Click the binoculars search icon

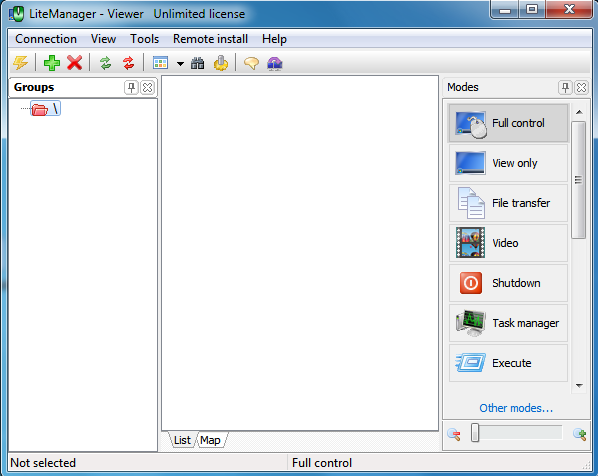(198, 63)
